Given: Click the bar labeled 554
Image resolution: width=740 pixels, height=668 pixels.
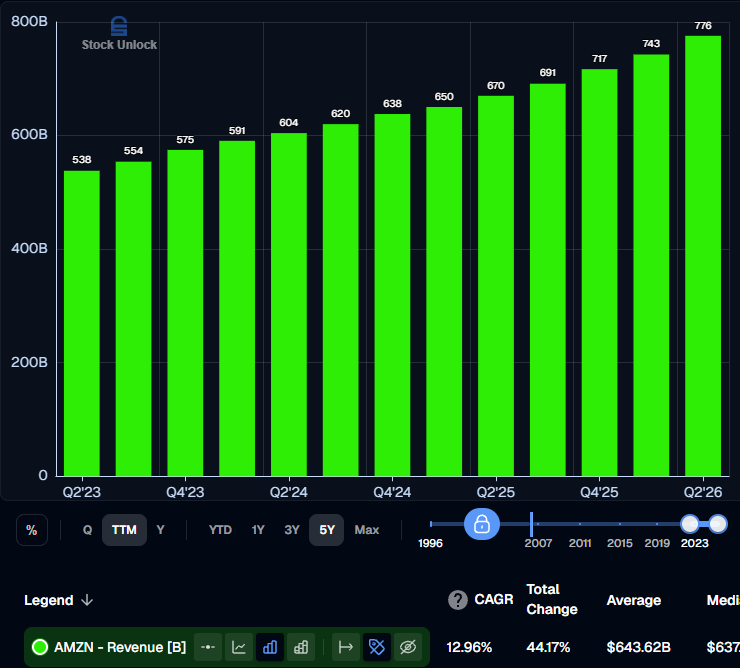Looking at the screenshot, I should 134,319.
